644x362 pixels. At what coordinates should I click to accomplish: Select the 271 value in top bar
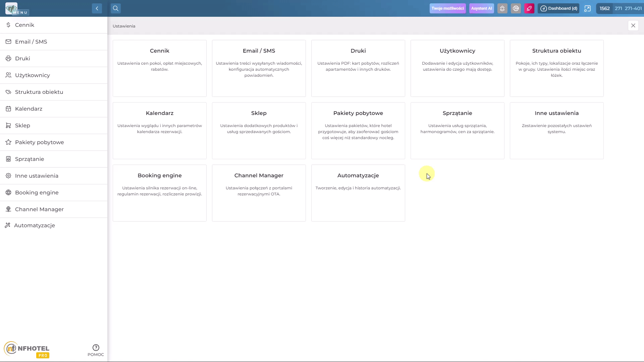pos(619,8)
